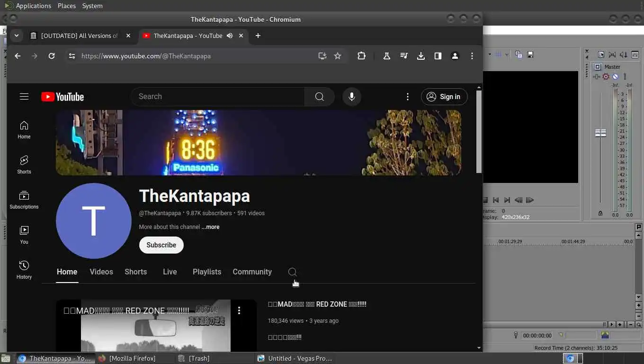Viewport: 644px width, 364px height.
Task: Open Master bus FX gear icon in Vegas
Action: coord(606,76)
